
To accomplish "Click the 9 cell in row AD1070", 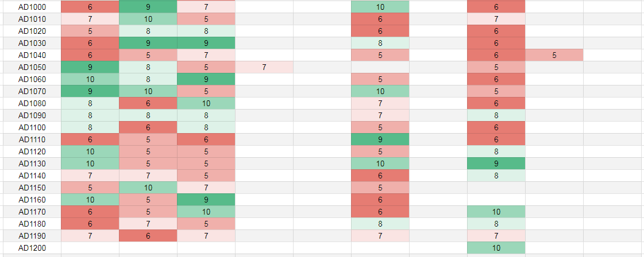I will click(x=90, y=91).
